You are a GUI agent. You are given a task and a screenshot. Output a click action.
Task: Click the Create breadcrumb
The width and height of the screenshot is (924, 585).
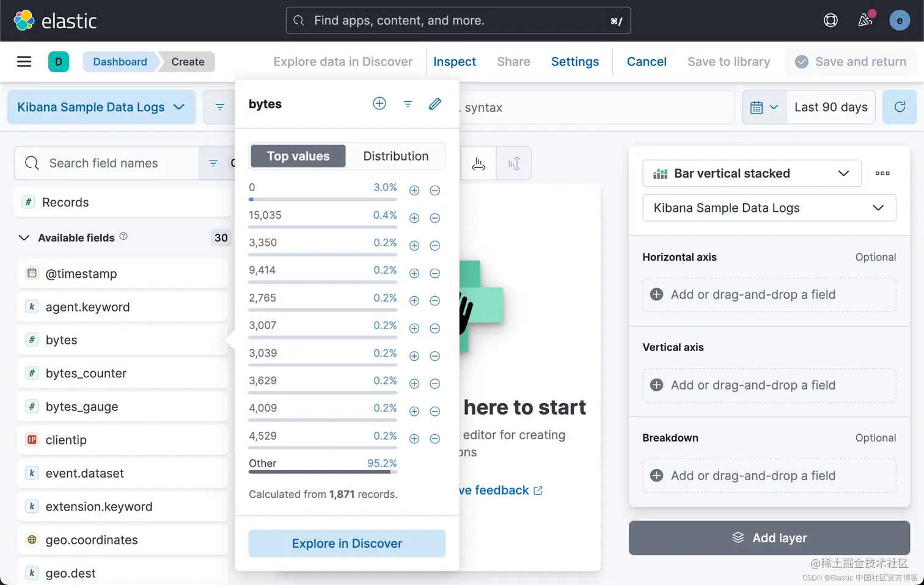pos(188,62)
